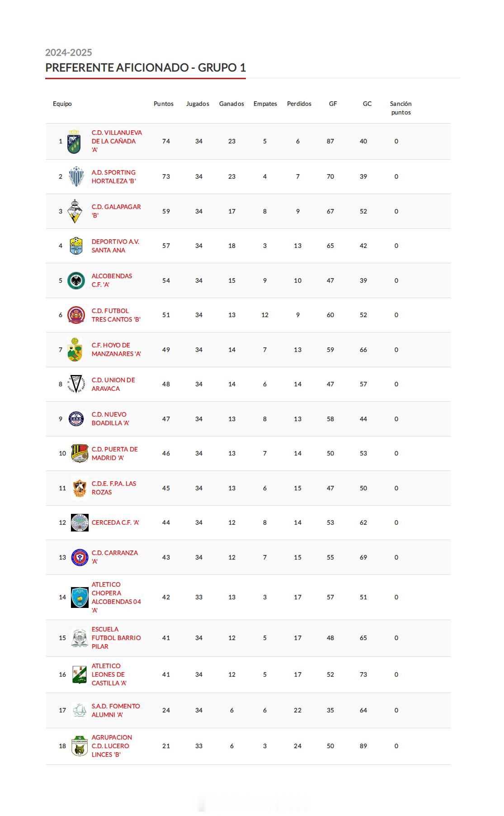Click the Puntos column header
The height and width of the screenshot is (816, 504).
(164, 104)
